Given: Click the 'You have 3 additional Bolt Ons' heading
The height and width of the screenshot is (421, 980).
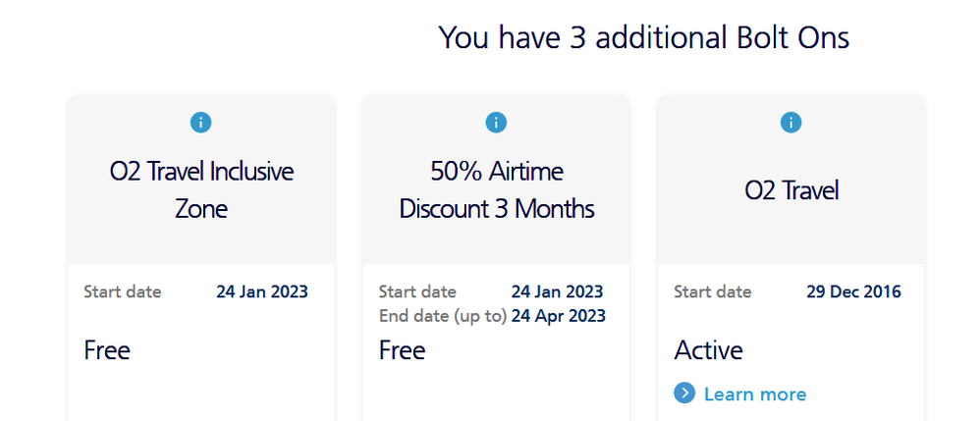Looking at the screenshot, I should point(644,37).
